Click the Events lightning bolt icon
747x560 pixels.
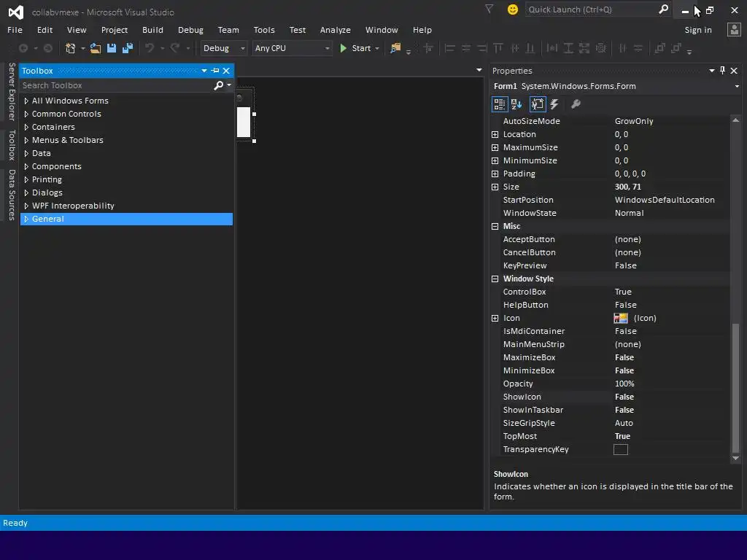[x=554, y=104]
